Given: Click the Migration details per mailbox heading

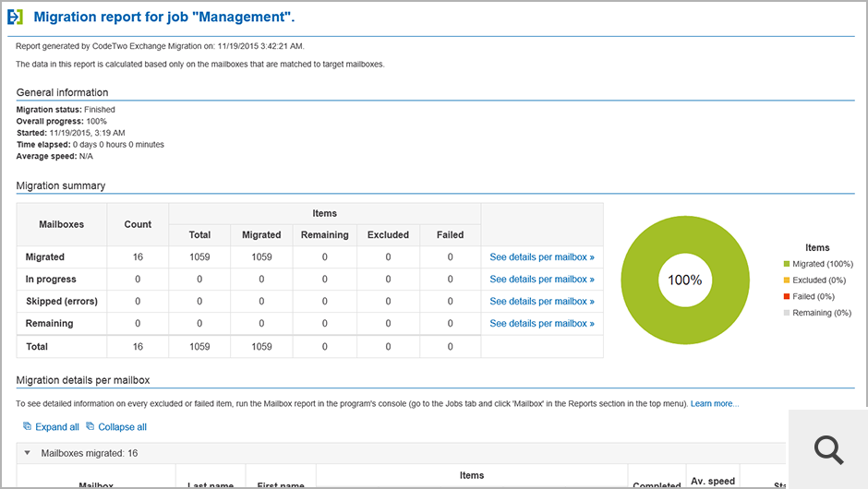Looking at the screenshot, I should pos(83,380).
